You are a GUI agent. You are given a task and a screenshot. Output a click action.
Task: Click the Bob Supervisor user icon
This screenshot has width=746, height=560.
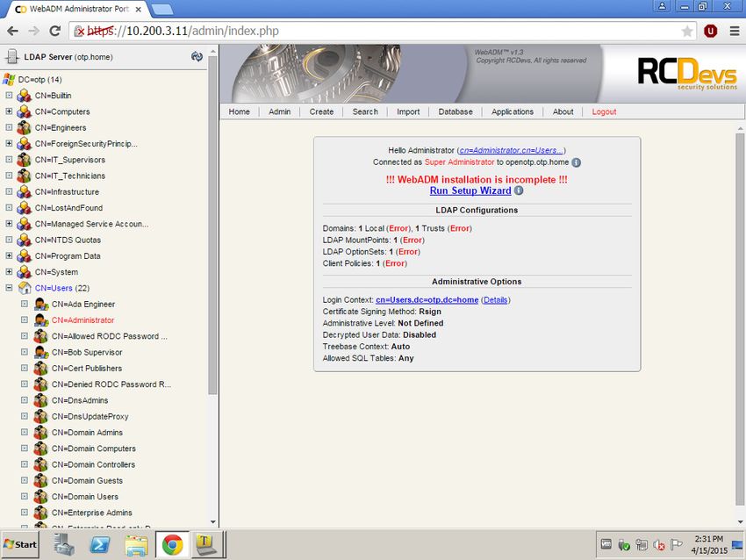coord(41,352)
